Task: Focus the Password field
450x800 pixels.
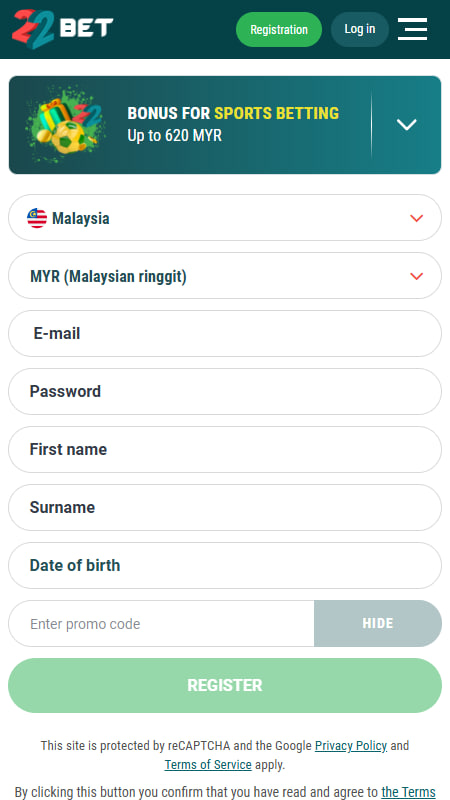Action: [225, 391]
